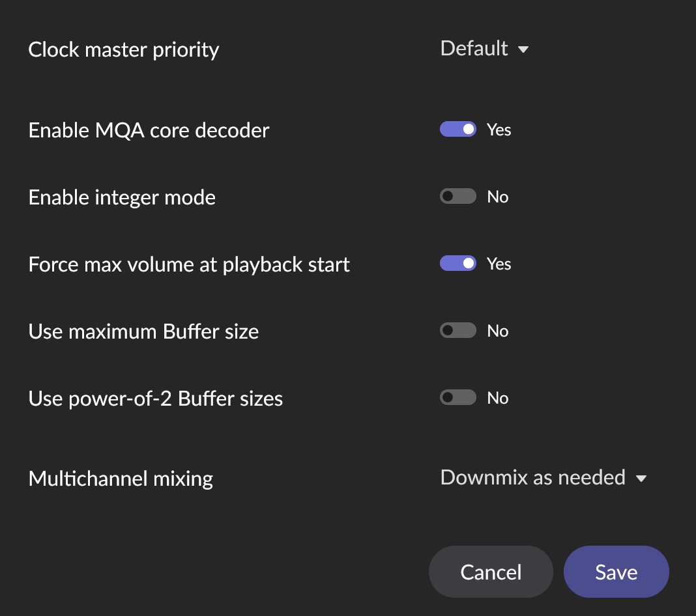Select the Enable MQA core decoder label
This screenshot has height=616, width=696.
[x=149, y=130]
